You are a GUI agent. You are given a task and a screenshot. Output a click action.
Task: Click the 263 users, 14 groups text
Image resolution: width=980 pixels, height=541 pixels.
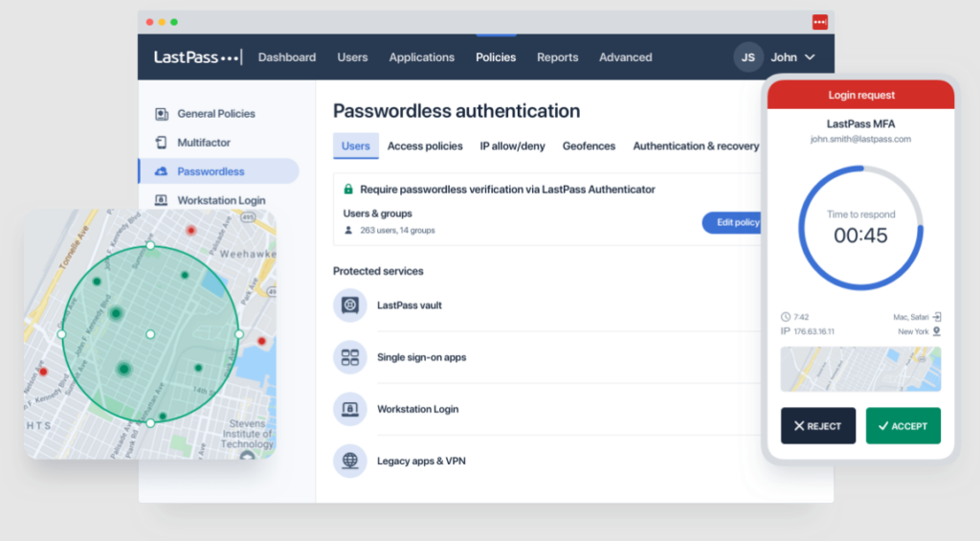coord(397,230)
